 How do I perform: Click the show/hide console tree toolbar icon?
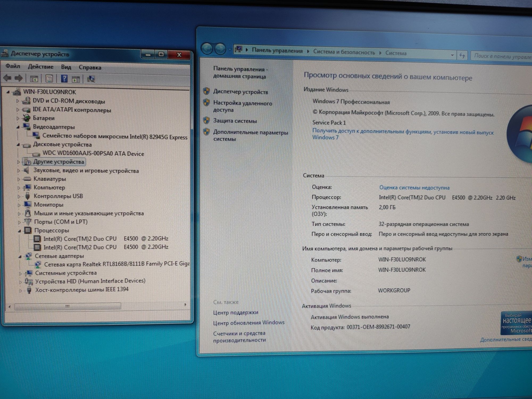point(34,79)
